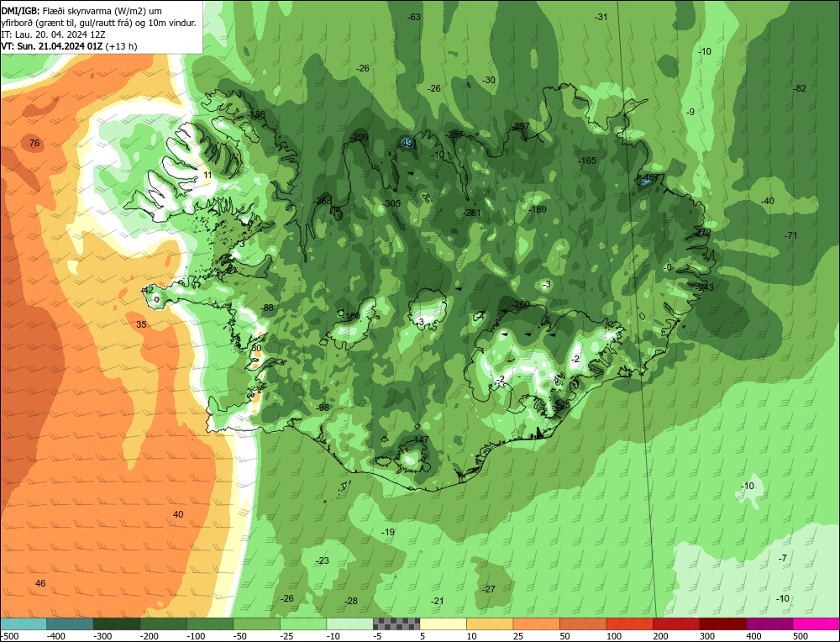Pick the yellow-orange 10 to 25 legend swatch
The width and height of the screenshot is (840, 642).
click(490, 624)
